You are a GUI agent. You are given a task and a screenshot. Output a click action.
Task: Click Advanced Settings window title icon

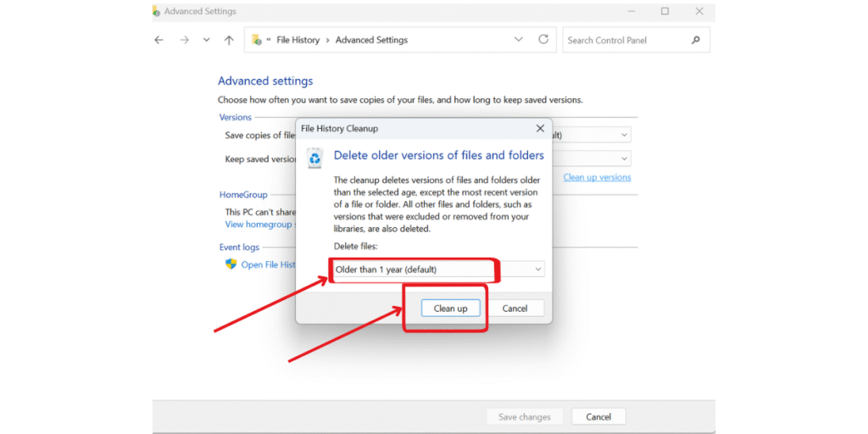pyautogui.click(x=157, y=11)
